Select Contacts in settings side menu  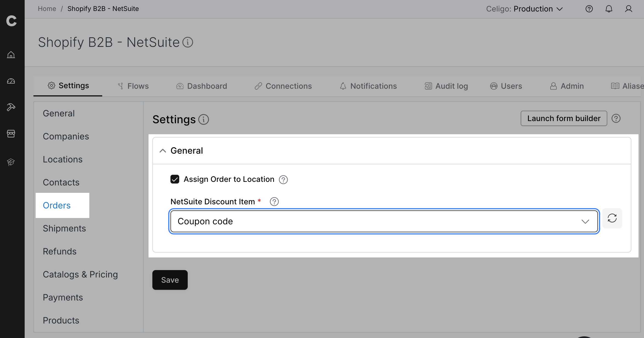coord(61,182)
